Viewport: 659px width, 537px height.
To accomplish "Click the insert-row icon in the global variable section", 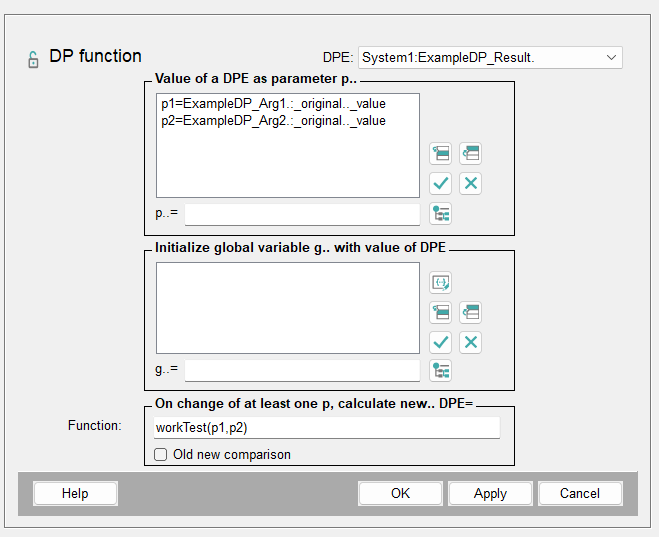I will [440, 312].
